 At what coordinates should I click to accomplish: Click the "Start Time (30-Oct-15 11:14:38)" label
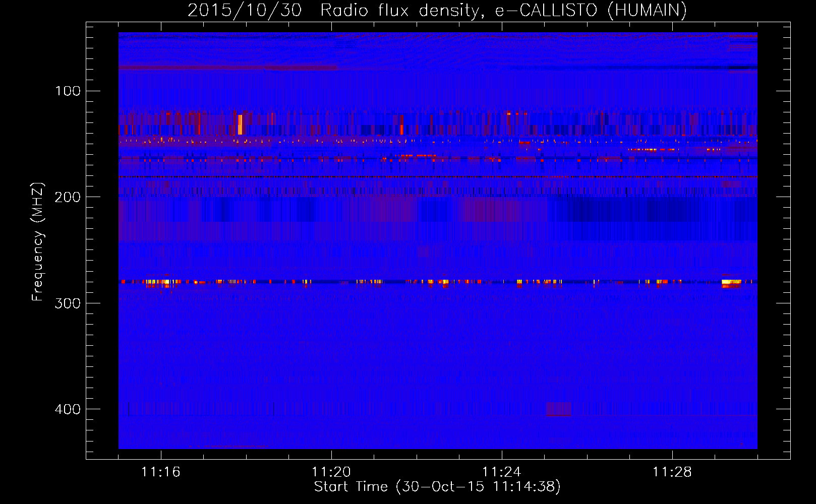point(437,487)
